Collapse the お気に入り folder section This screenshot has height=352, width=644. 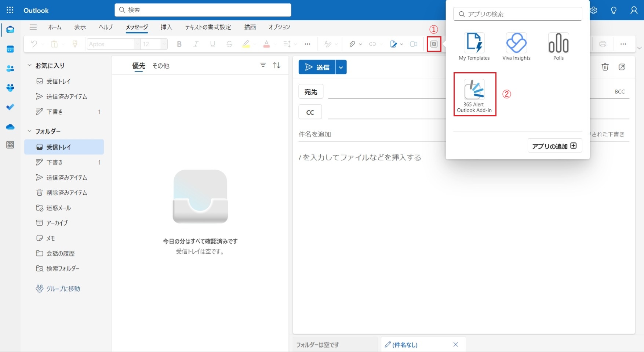tap(29, 65)
